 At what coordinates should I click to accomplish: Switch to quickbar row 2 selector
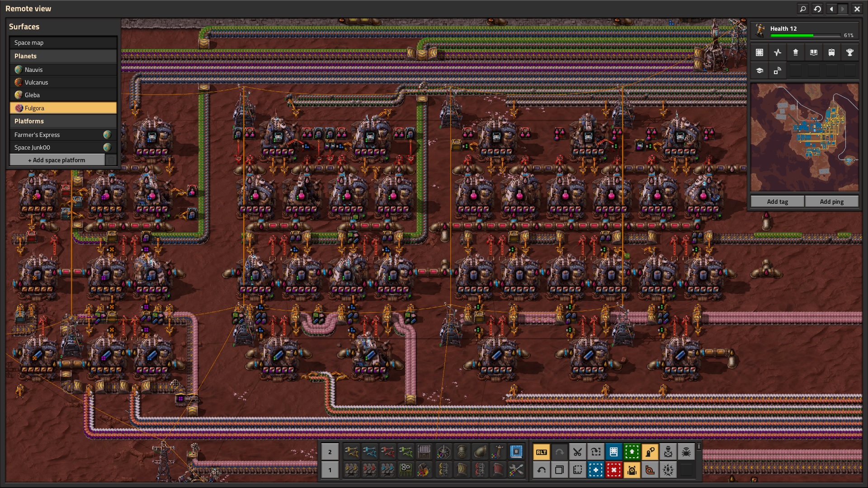330,452
